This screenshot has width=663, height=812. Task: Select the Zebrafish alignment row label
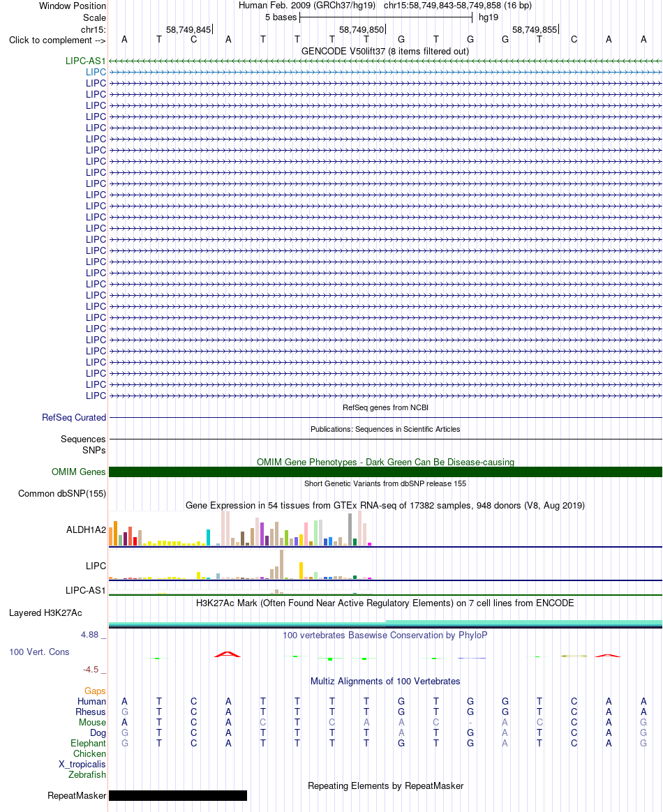coord(87,775)
